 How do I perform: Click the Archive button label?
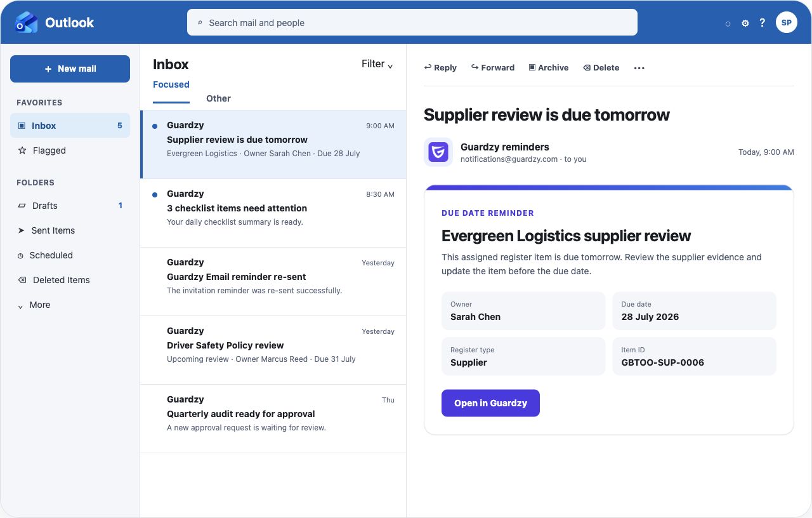[x=553, y=67]
